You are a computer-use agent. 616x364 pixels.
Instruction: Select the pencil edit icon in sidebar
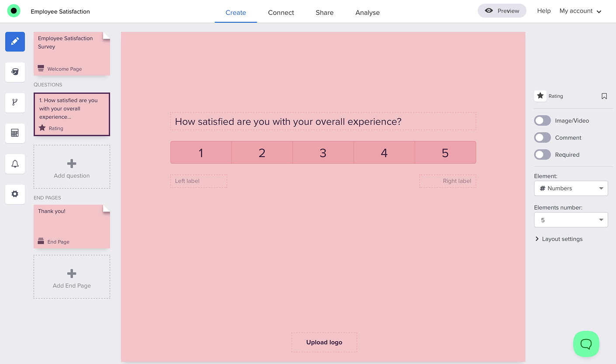pos(15,41)
